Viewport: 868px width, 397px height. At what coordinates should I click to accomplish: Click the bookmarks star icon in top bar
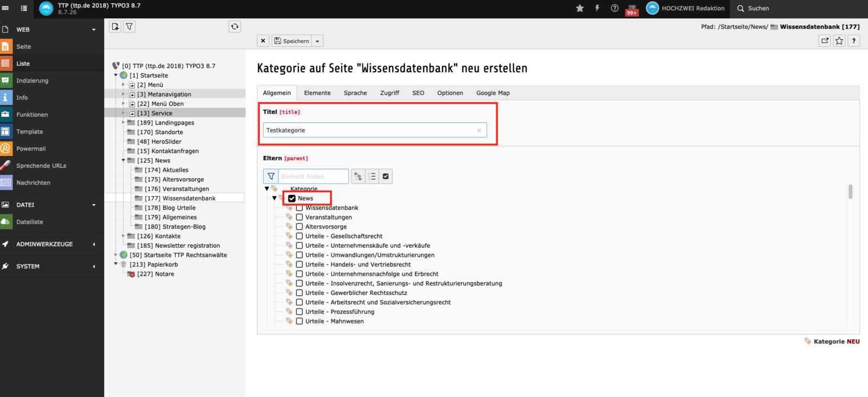click(580, 8)
